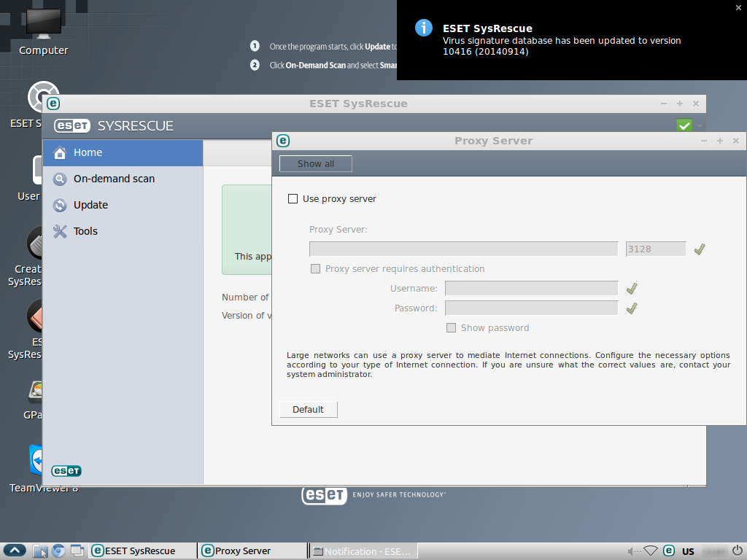Image resolution: width=747 pixels, height=560 pixels.
Task: Go to the Update section
Action: [90, 205]
